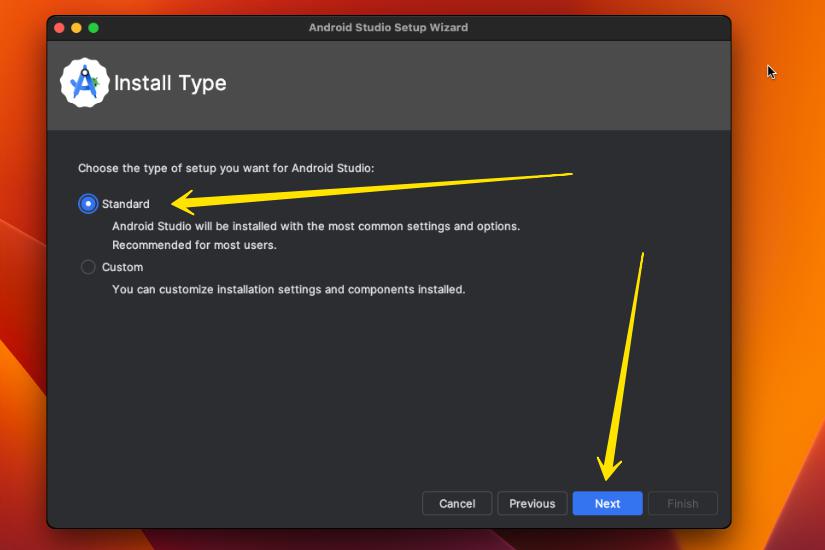Image resolution: width=825 pixels, height=550 pixels.
Task: Close the Setup Wizard window
Action: pos(59,28)
